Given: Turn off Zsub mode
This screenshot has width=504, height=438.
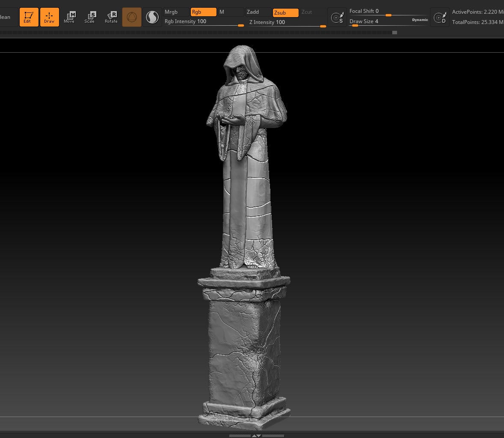Looking at the screenshot, I should 285,13.
